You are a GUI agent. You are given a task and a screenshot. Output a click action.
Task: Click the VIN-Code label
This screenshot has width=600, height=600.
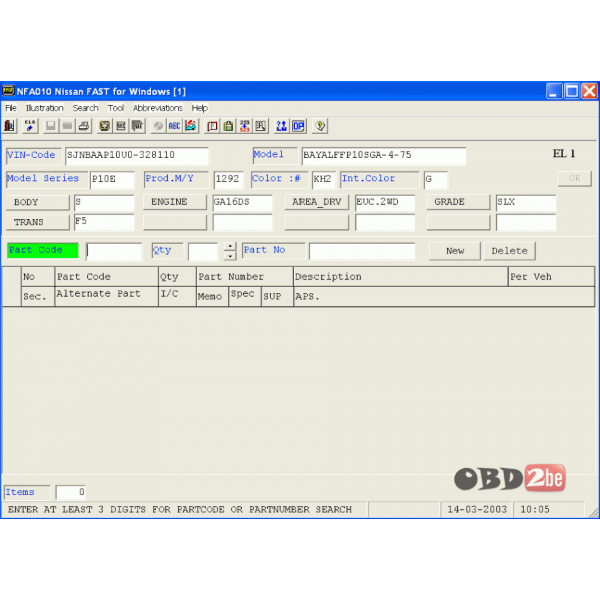point(34,155)
